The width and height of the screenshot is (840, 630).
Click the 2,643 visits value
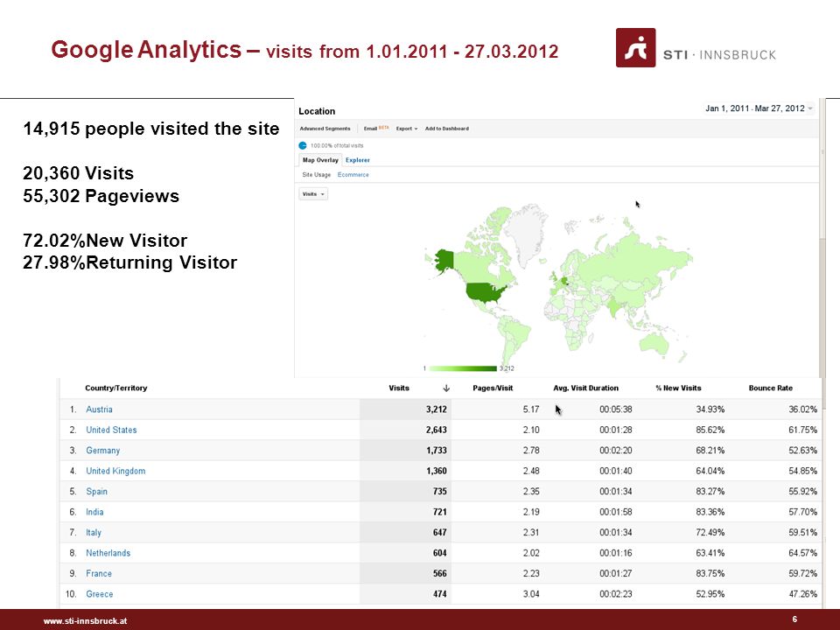[436, 430]
